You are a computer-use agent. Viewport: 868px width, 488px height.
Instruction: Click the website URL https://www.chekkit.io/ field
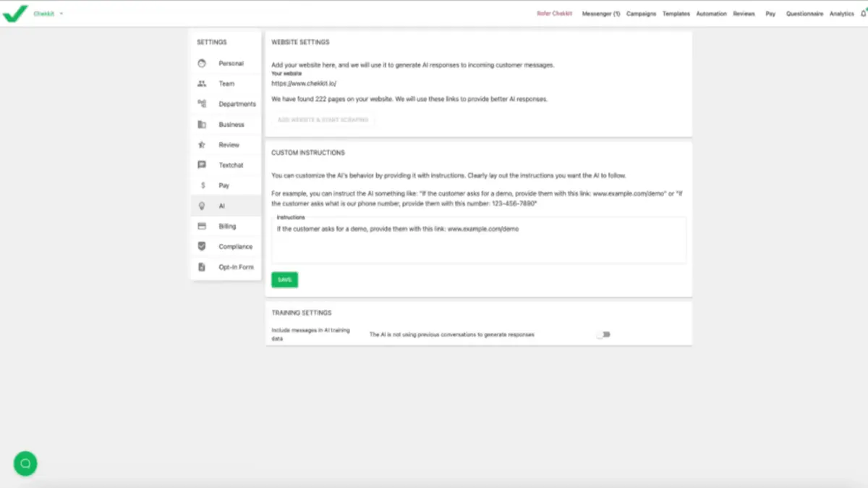304,83
